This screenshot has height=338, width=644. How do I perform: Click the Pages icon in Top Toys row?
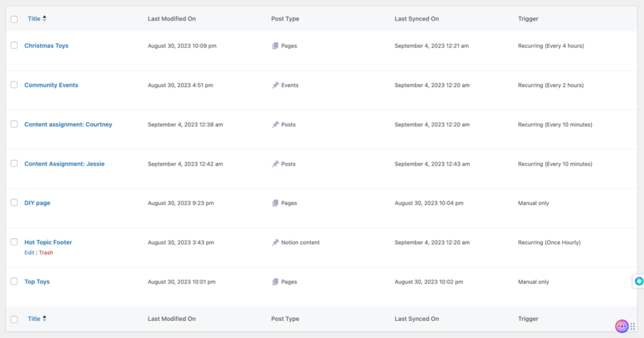coord(275,282)
